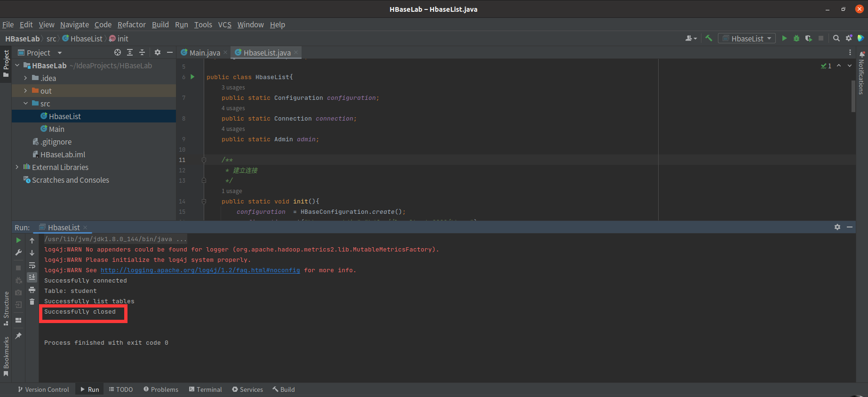Open editor tabs more options menu

point(850,52)
